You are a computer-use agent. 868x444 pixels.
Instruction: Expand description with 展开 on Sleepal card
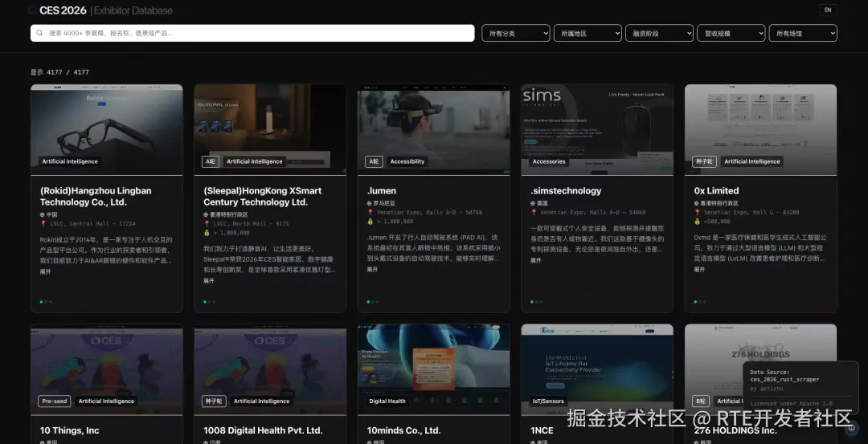tap(209, 280)
